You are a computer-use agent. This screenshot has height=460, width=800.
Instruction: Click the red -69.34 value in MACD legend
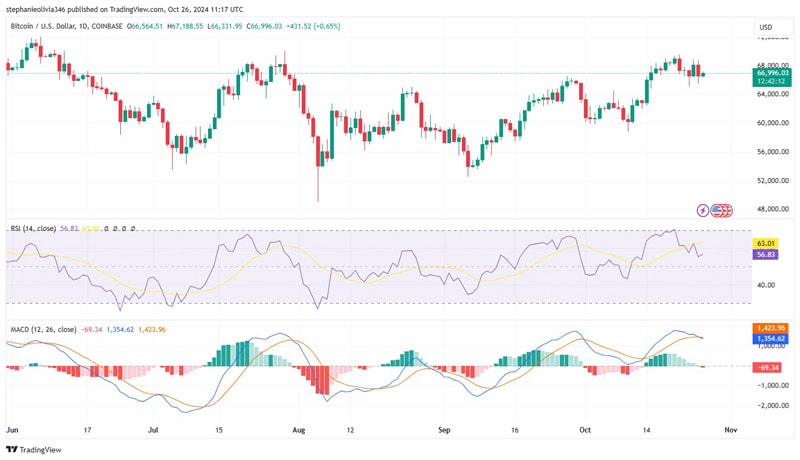[x=92, y=330]
